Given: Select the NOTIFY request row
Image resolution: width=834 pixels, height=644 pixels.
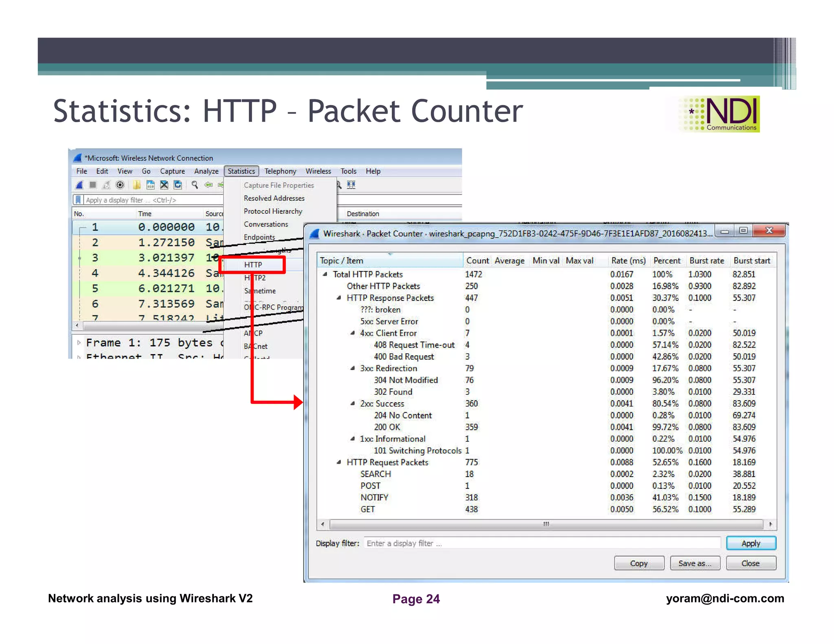Looking at the screenshot, I should click(x=546, y=498).
